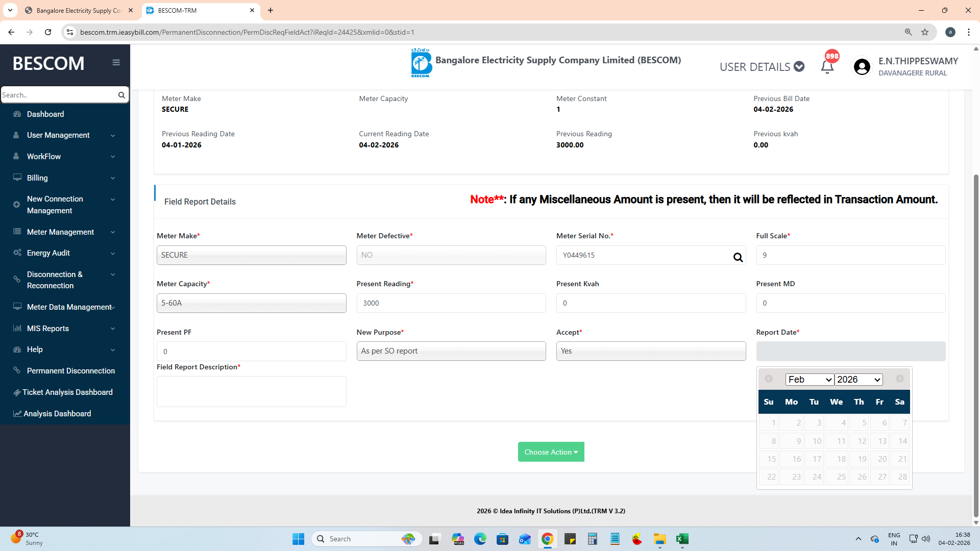Click the Report Date field
This screenshot has width=980, height=551.
(850, 351)
